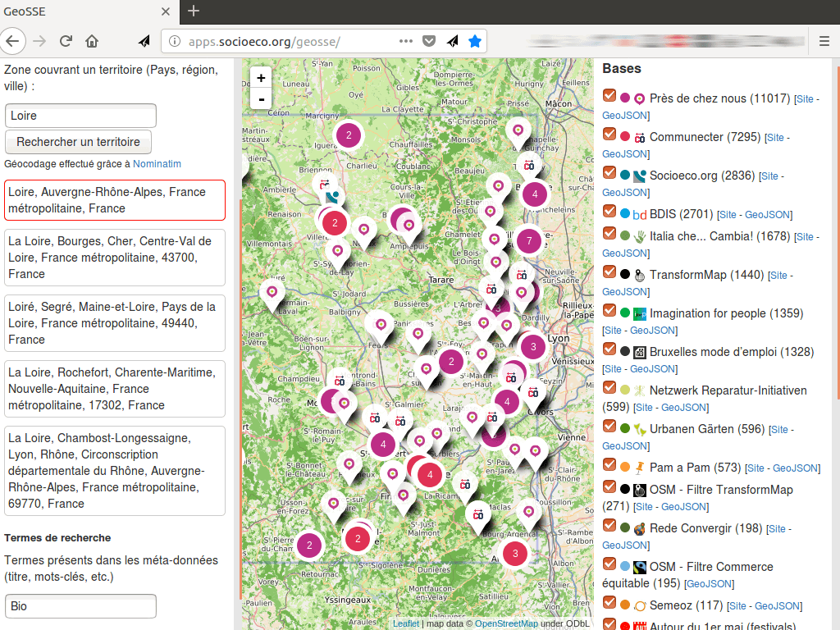This screenshot has width=840, height=630.
Task: Click the Italia che... Cambia hand icon
Action: coord(639,236)
